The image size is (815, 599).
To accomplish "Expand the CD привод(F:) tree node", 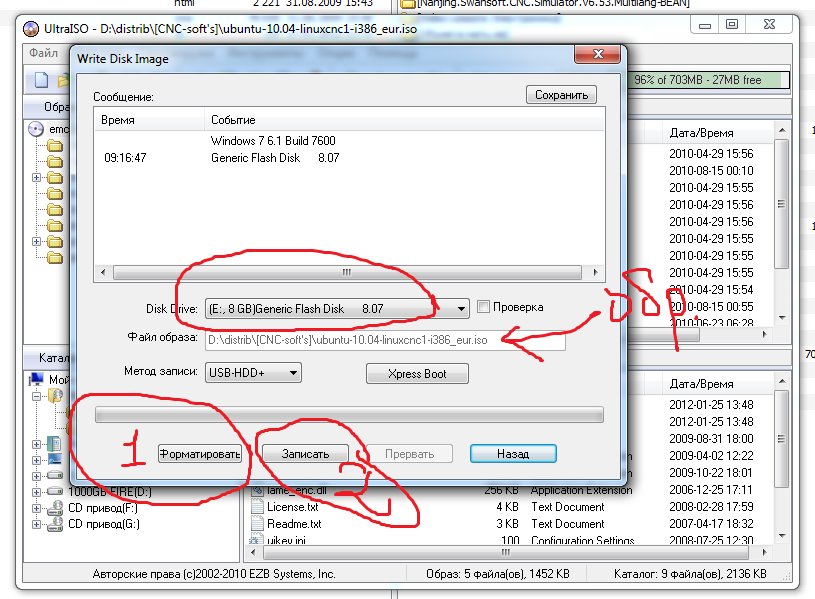I will pyautogui.click(x=36, y=508).
